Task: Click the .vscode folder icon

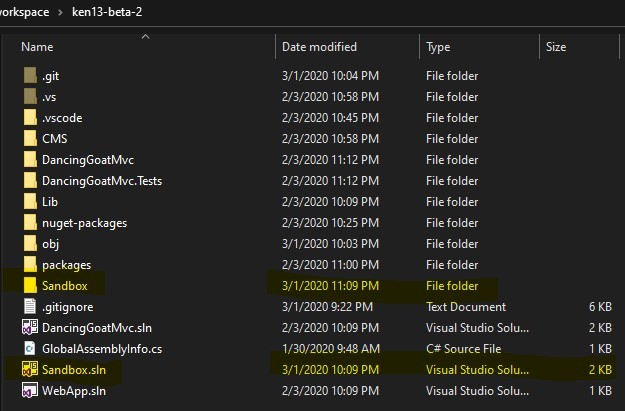Action: [x=30, y=118]
